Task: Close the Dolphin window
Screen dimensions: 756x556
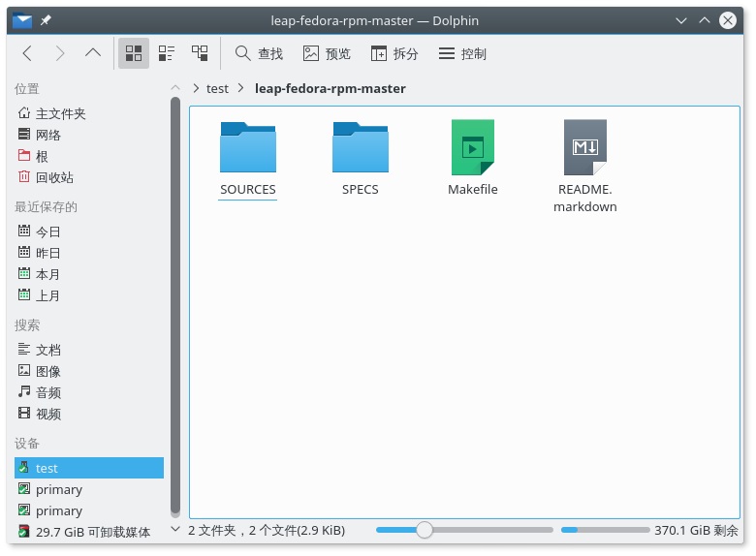Action: point(728,20)
